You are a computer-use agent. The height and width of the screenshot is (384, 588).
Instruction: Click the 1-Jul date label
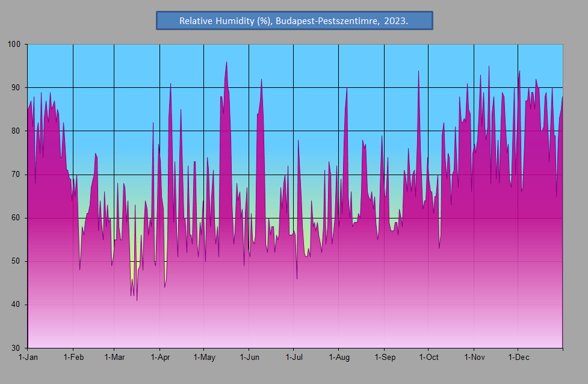[x=293, y=358]
